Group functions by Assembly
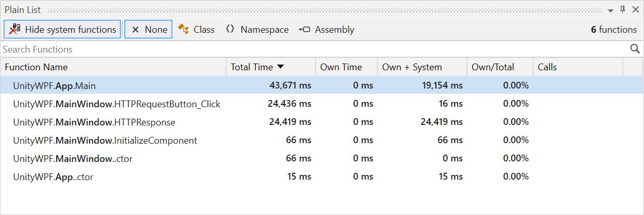The height and width of the screenshot is (215, 644). [327, 30]
